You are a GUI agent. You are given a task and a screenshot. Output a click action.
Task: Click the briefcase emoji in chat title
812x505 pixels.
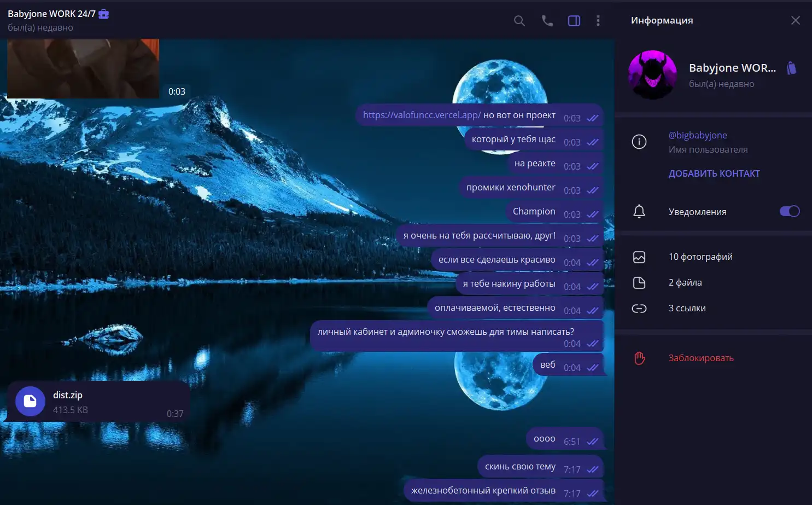pyautogui.click(x=103, y=14)
